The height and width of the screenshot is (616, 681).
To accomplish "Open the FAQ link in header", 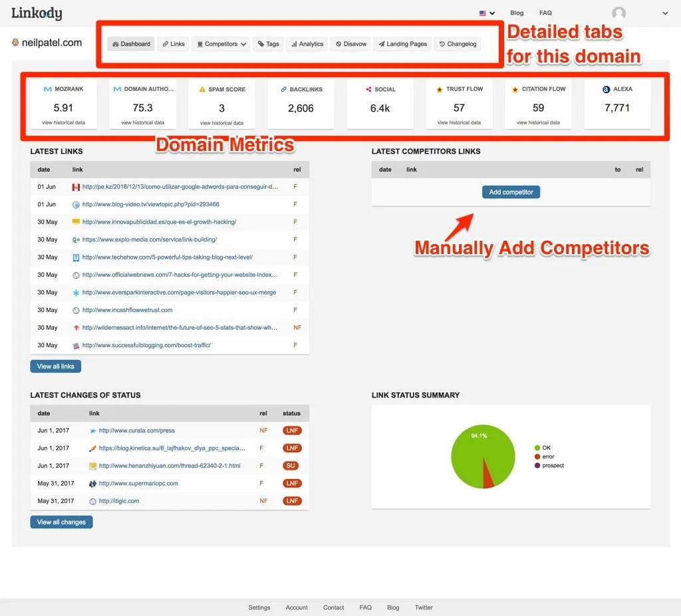I will [545, 13].
